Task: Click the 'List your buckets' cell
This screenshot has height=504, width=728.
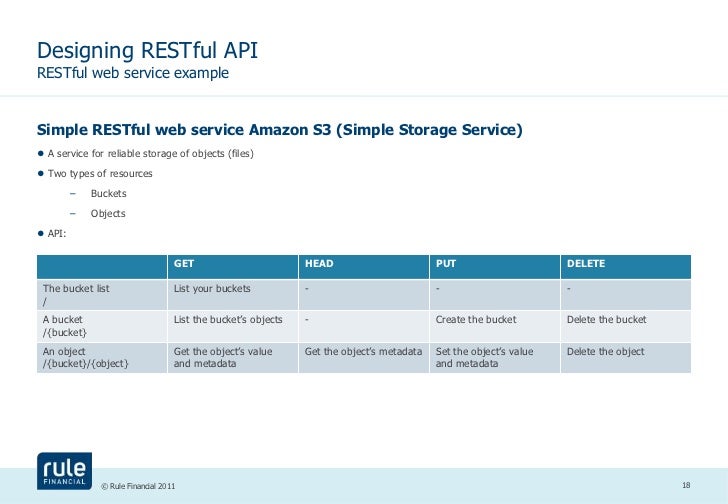Action: click(233, 295)
